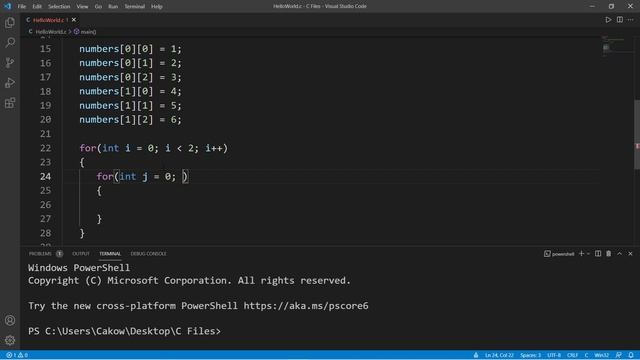This screenshot has width=640, height=360.
Task: Click the 'numbers[1][2] = 6;' code line
Action: coord(130,120)
